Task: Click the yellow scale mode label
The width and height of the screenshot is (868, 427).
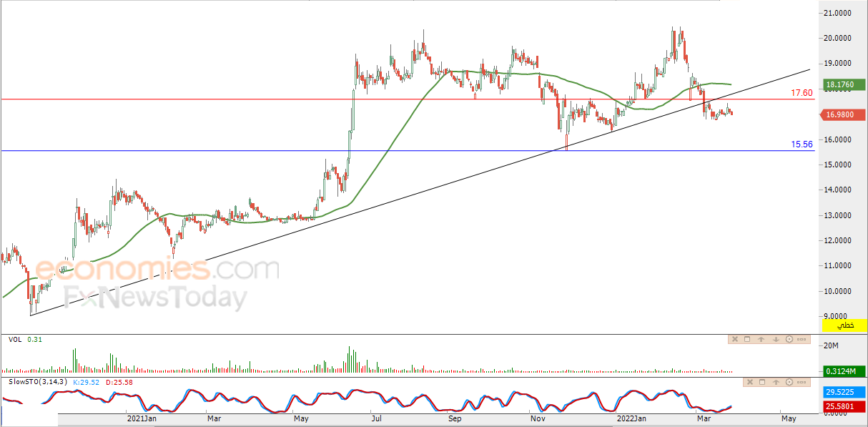Action: point(843,325)
